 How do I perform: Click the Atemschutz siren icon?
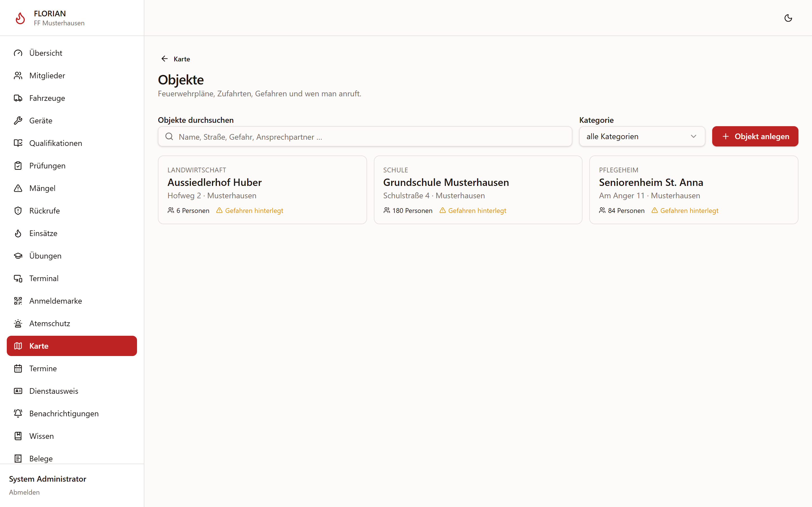18,323
